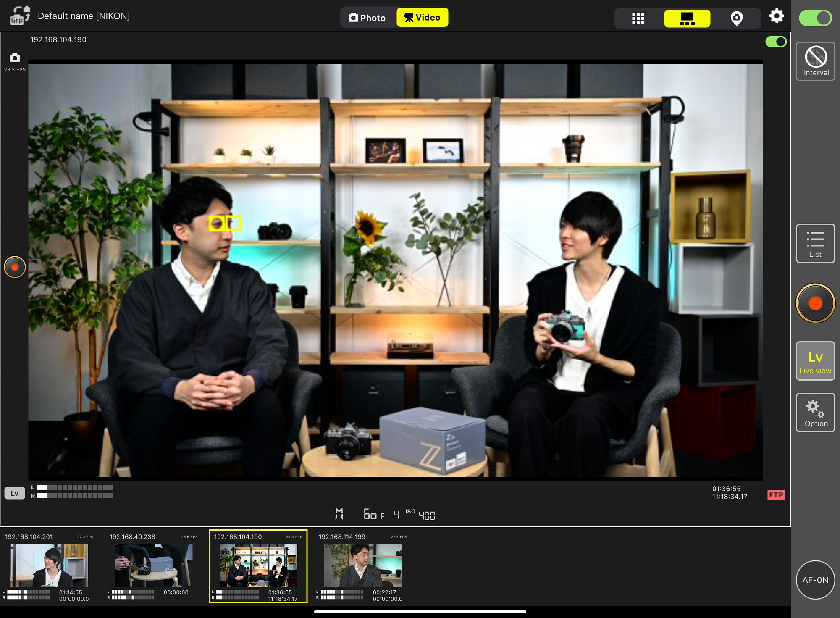Click the Default name [NIKON] title

coord(84,16)
